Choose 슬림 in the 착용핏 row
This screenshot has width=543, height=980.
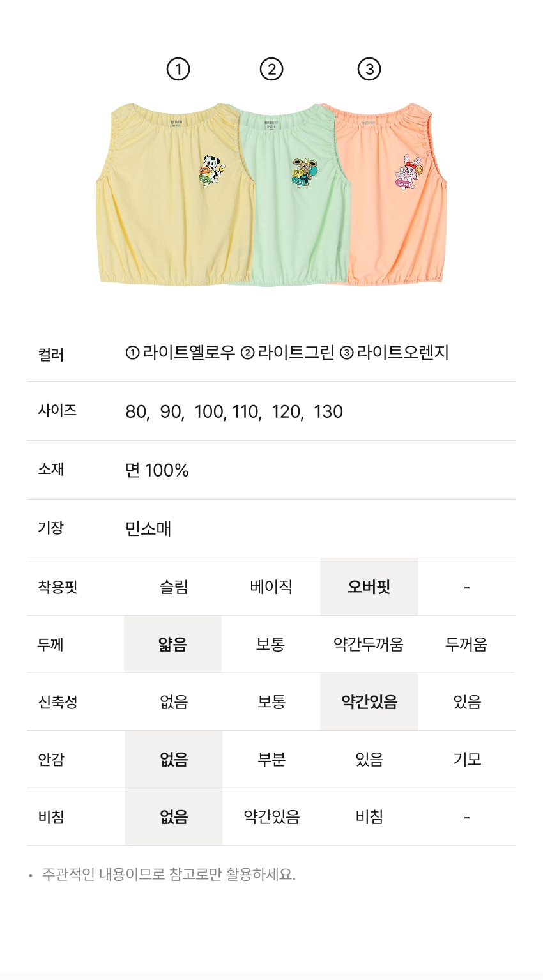pyautogui.click(x=174, y=587)
